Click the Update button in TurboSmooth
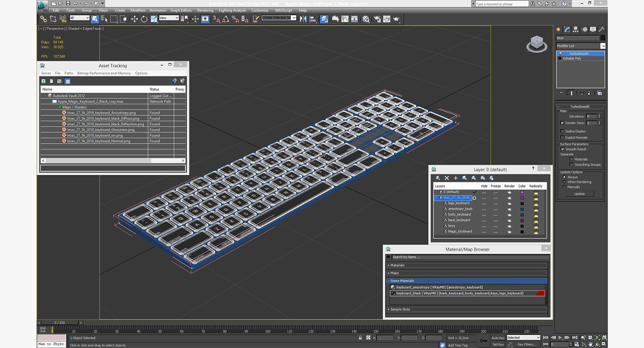Screen dimensions: 644x348 point(579,194)
